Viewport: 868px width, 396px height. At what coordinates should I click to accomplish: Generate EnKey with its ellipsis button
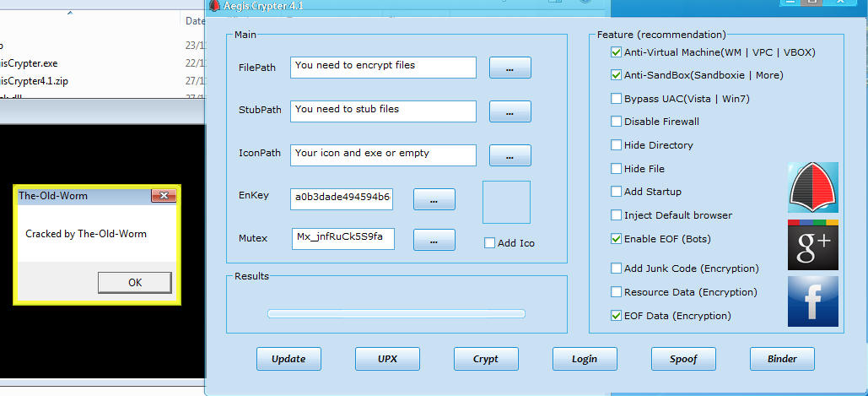[434, 199]
